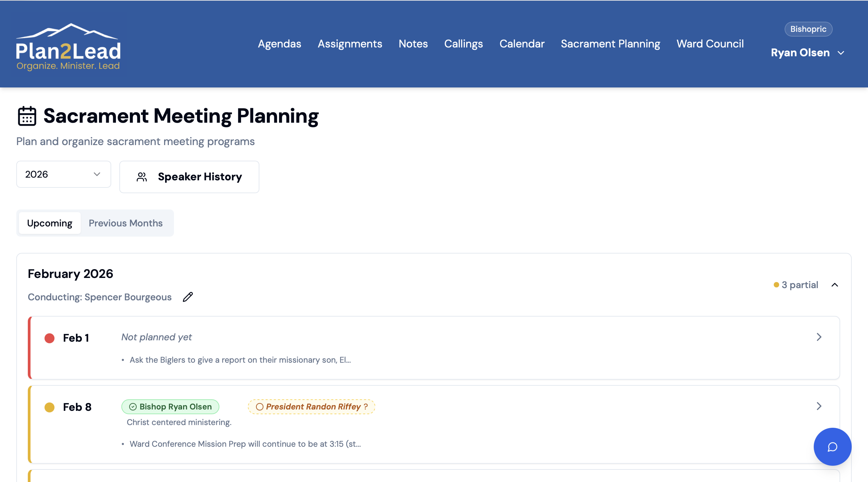This screenshot has width=868, height=482.
Task: Expand the Feb 8 row chevron
Action: coord(819,406)
